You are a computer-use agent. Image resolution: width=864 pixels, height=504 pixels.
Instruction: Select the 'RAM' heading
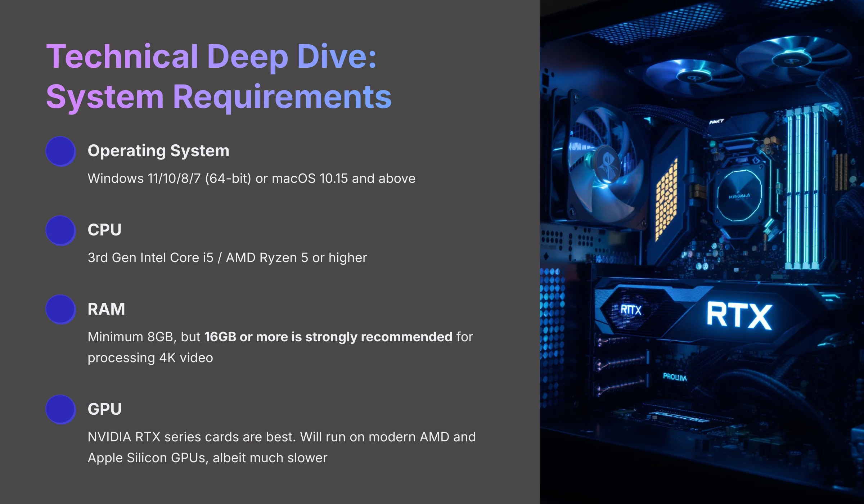(x=107, y=309)
